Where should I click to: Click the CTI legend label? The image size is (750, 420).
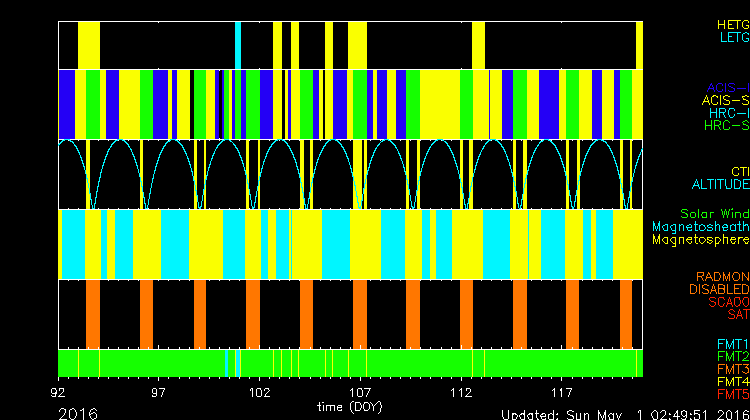point(740,172)
